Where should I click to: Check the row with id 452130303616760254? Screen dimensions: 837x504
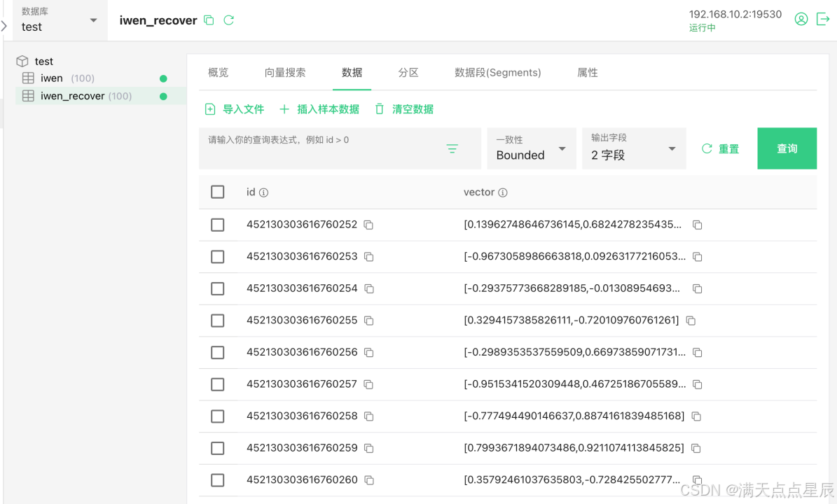tap(217, 289)
